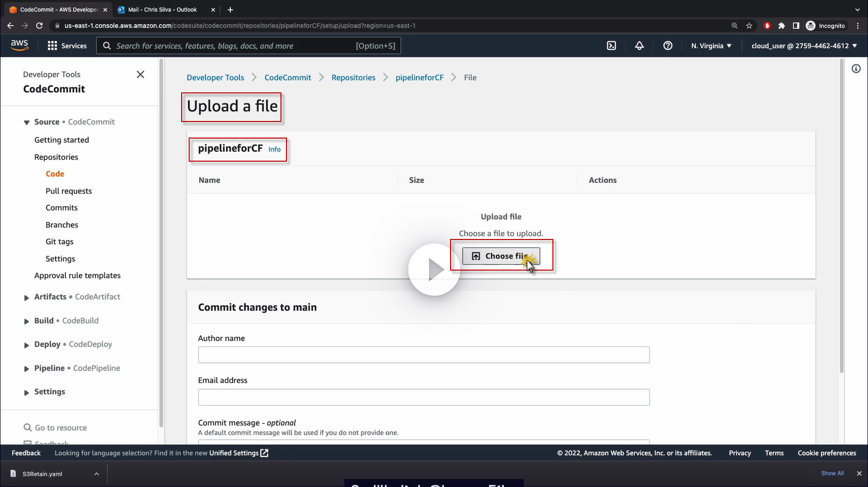Open Pull requests page
Screen dimensions: 868x487
[x=69, y=191]
